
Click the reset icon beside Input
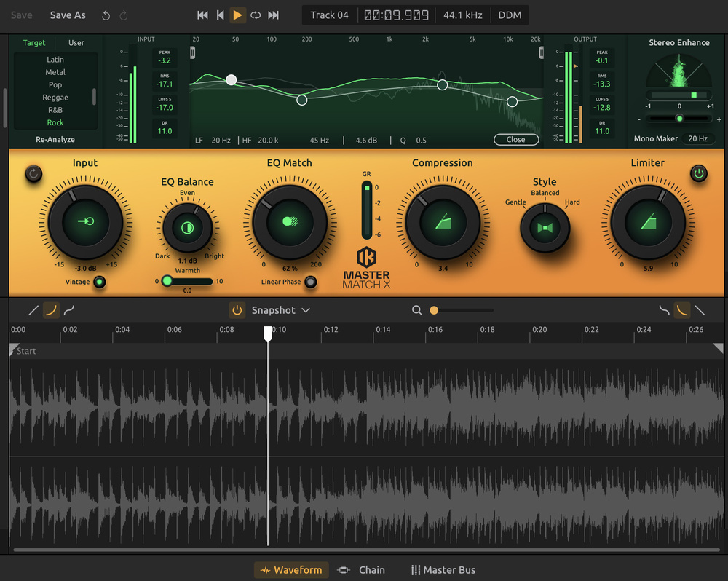(33, 174)
